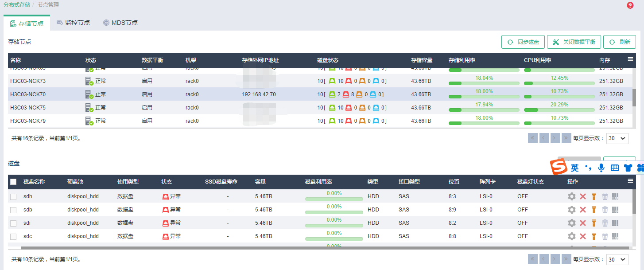
Task: Click storage utilization bar of H3C03-NCK70
Action: pos(484,96)
